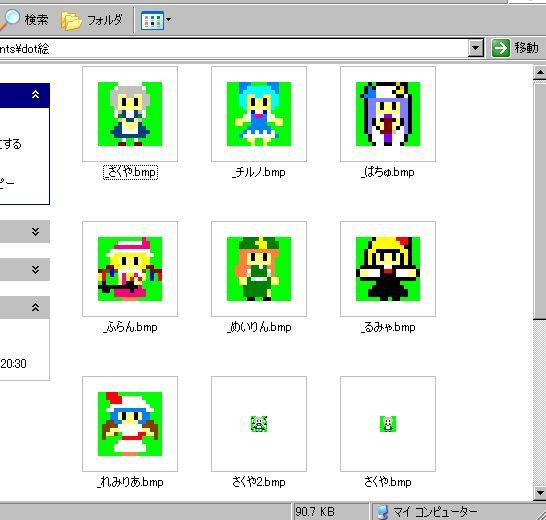This screenshot has height=520, width=546.
Task: Select the _チルノ.bmp thumbnail
Action: pos(259,114)
